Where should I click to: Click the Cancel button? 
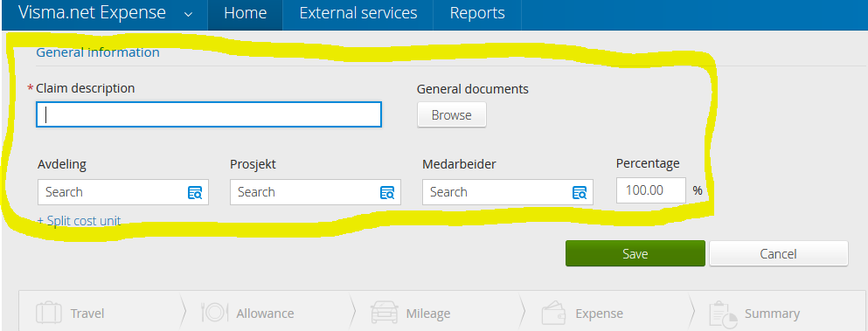click(778, 253)
